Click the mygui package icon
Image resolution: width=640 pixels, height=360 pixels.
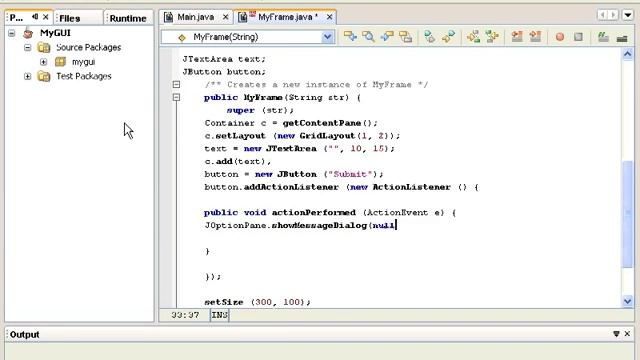(60, 62)
